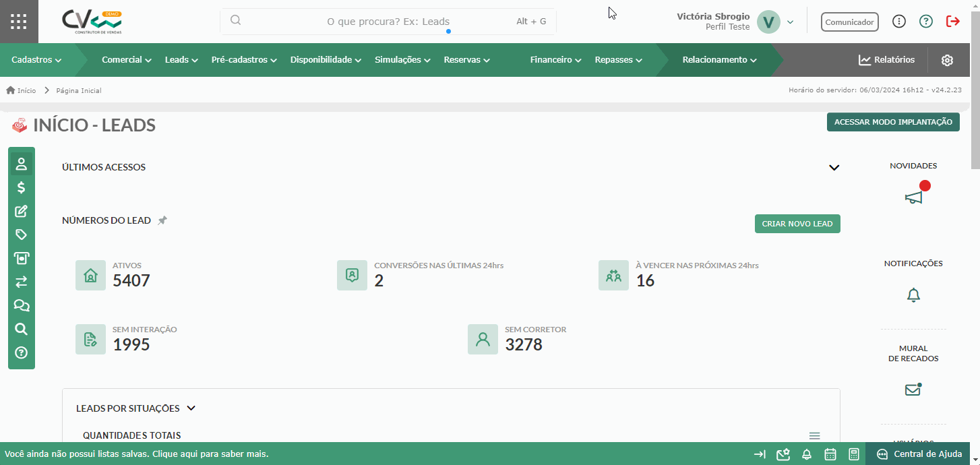Click the À vencer nas próximas 24hrs icon
This screenshot has width=980, height=465.
click(613, 276)
